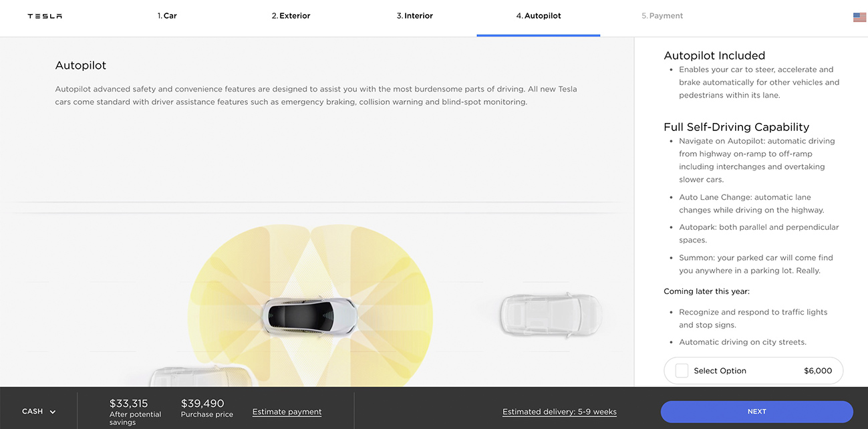The height and width of the screenshot is (429, 868).
Task: Click the white car on the right
Action: 550,313
